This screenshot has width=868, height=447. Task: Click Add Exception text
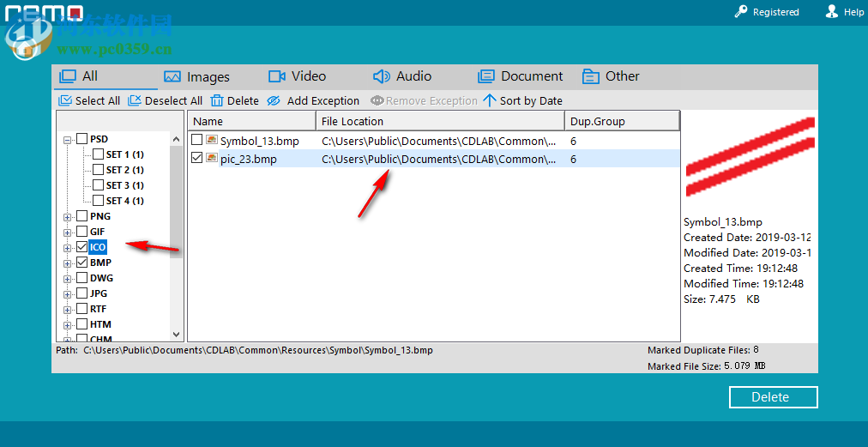[x=323, y=100]
